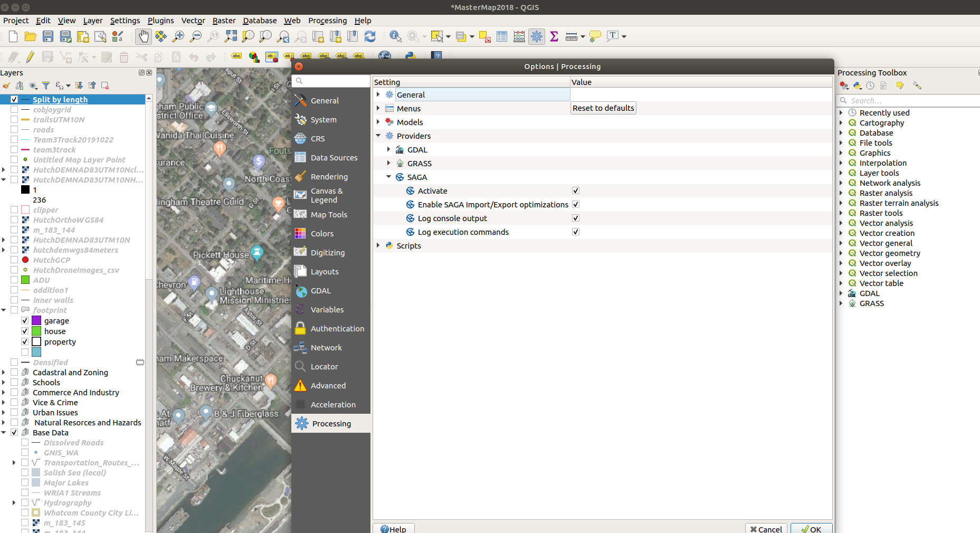This screenshot has width=980, height=533.
Task: Open the Vector menu
Action: tap(193, 21)
